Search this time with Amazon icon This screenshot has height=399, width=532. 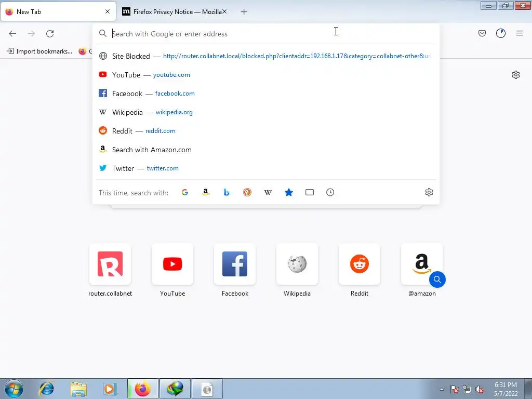[x=206, y=192]
